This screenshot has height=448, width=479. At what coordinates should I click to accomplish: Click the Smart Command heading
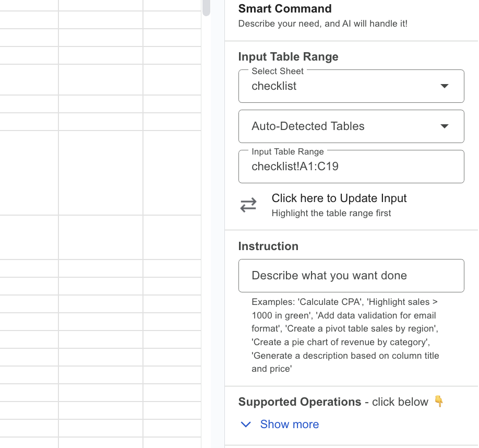[x=285, y=8]
